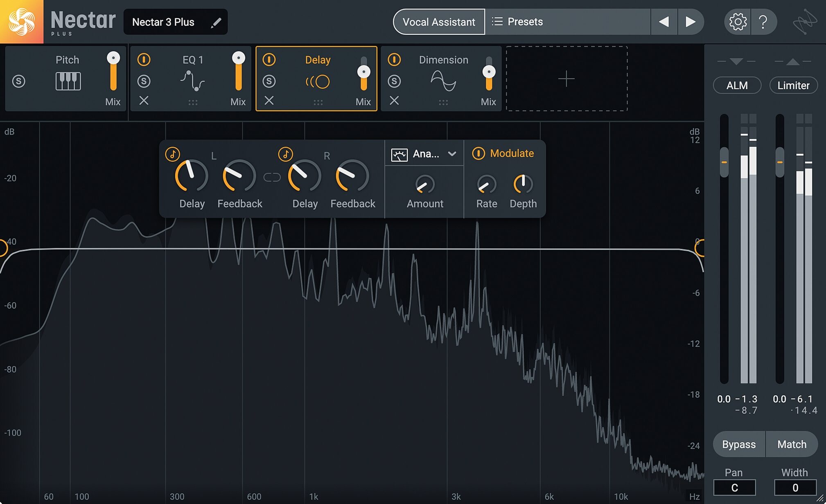Toggle Delay module power
Screen dimensions: 826x504
coord(269,60)
